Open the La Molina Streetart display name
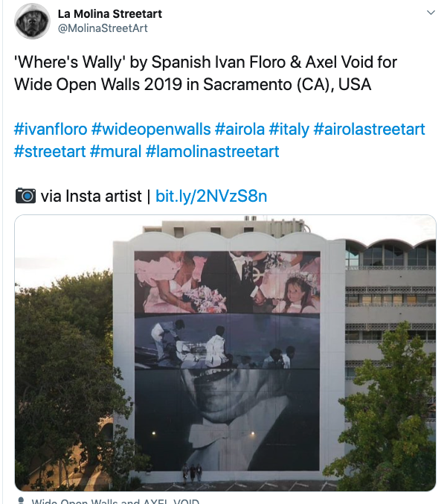Screen dimensions: 447x504 (109, 13)
